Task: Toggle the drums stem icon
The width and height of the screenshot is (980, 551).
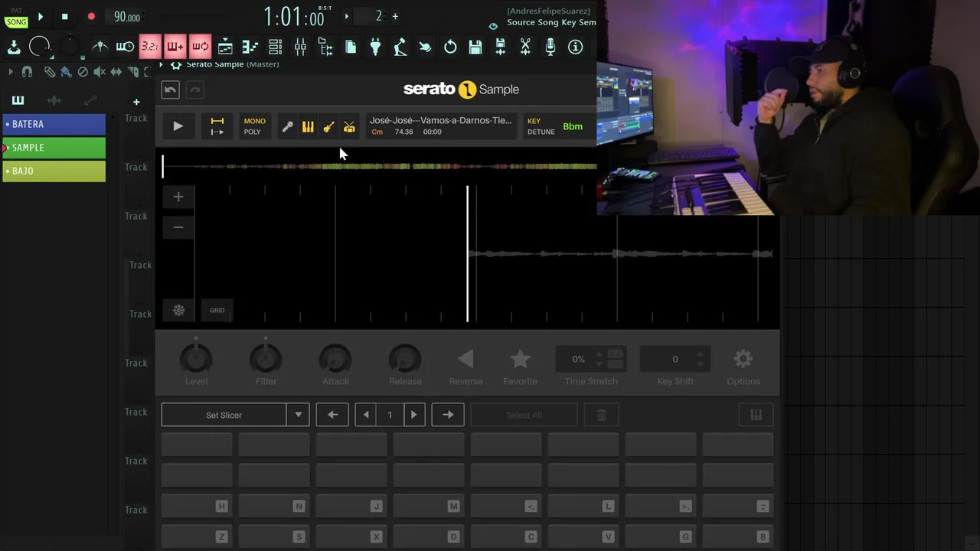Action: pyautogui.click(x=349, y=127)
